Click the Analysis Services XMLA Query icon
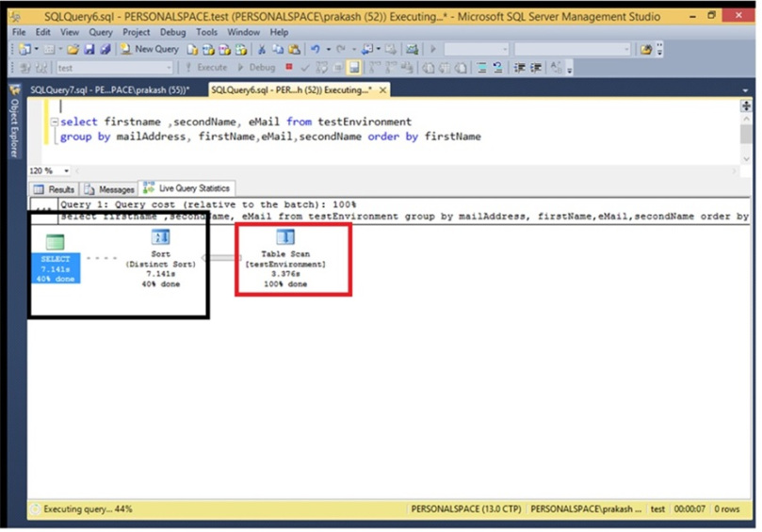The width and height of the screenshot is (762, 532). click(x=240, y=50)
